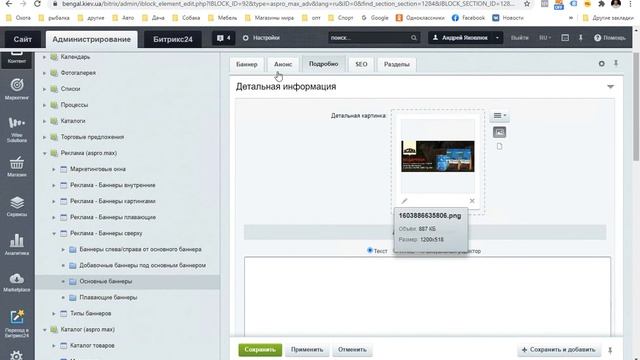
Task: Click the blank file icon beside image
Action: coord(499,146)
